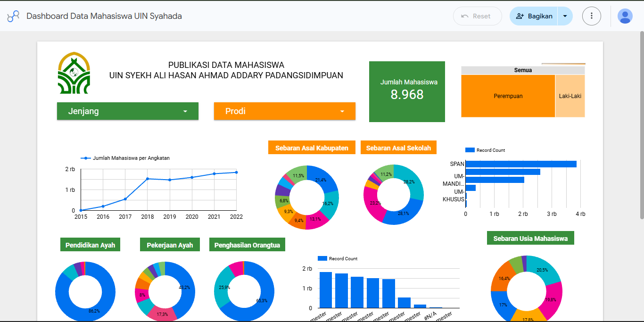The image size is (644, 322).
Task: Click the Record Count legend above SPAN chart
Action: click(x=485, y=150)
